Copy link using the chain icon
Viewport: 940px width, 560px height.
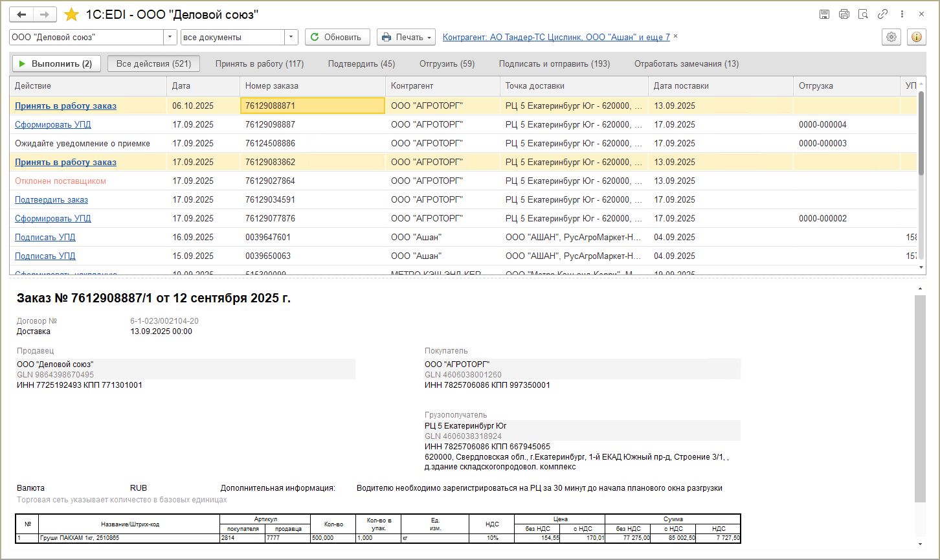(882, 14)
